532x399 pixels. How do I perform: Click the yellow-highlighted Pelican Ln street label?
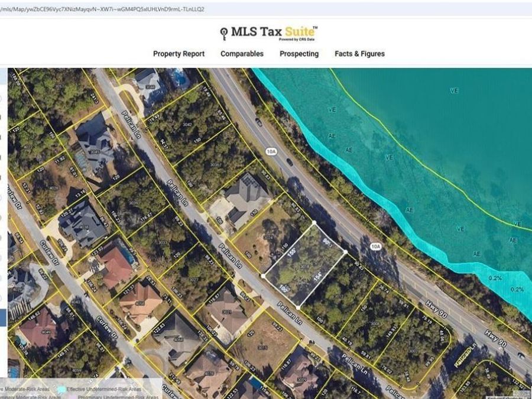pos(466,356)
